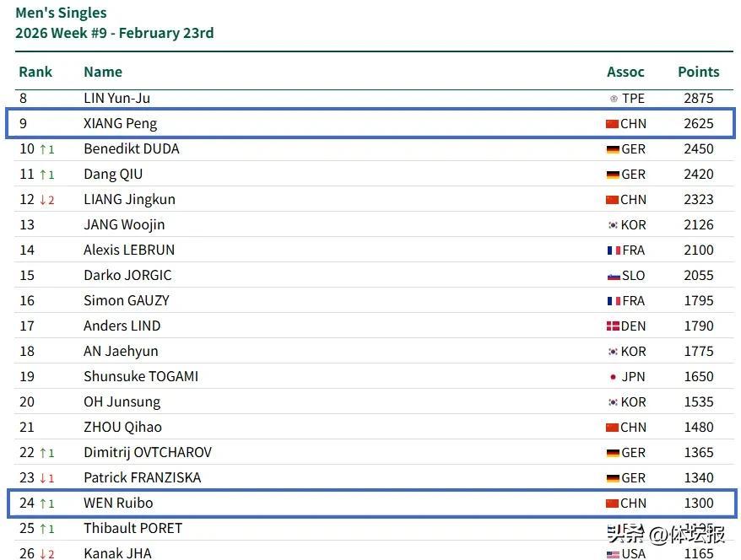Click ZHOU Qihao's points value 1480

(x=699, y=428)
